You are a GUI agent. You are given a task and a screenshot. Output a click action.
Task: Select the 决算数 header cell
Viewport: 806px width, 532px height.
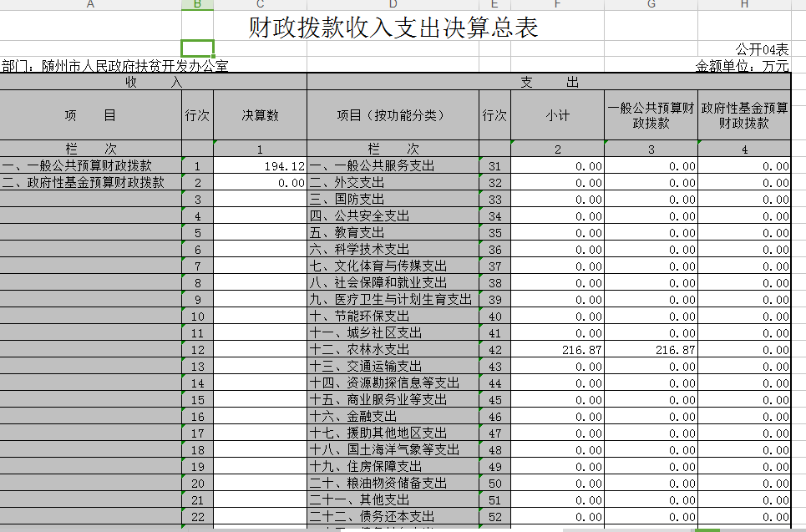tap(260, 116)
